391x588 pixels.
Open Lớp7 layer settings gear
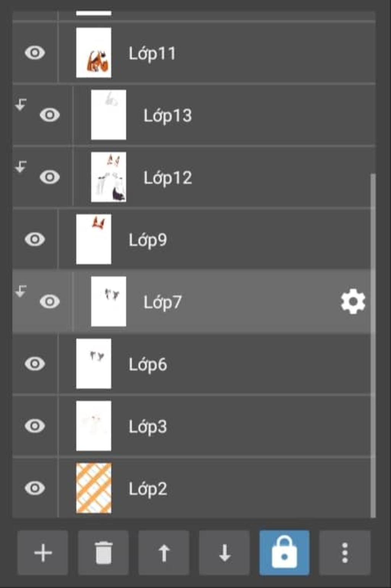(x=353, y=301)
